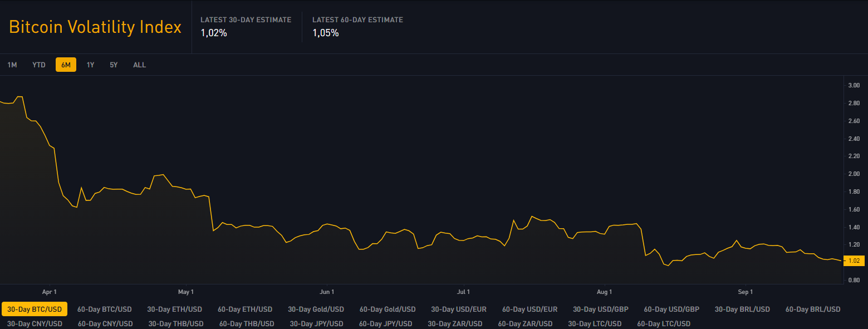The height and width of the screenshot is (329, 868).
Task: Select 30-Day USD/EUR series
Action: (x=459, y=309)
